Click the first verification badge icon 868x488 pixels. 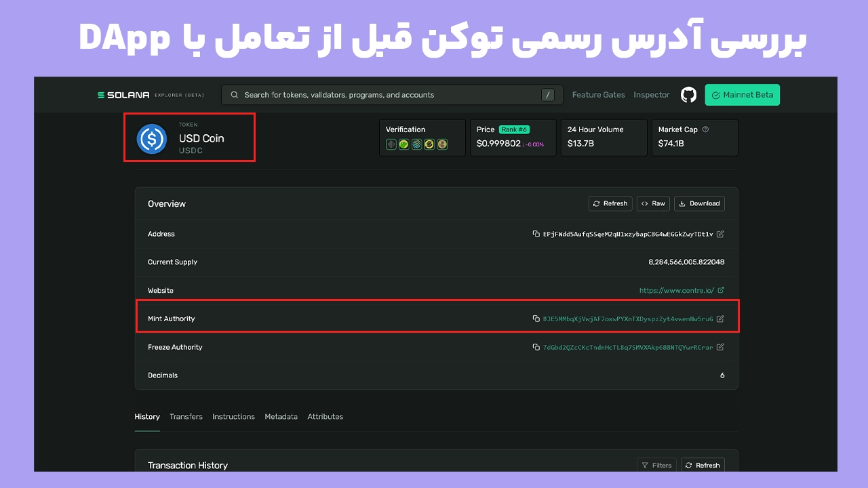(x=391, y=144)
